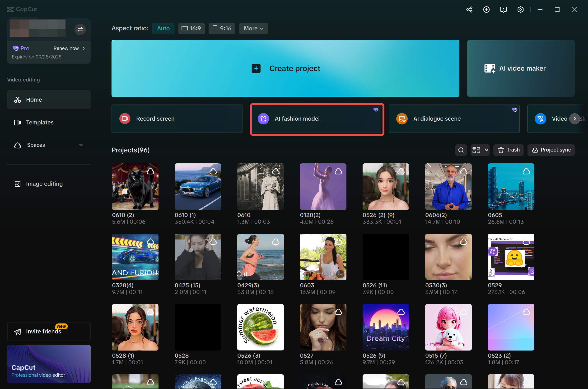Expand the Spaces section arrow

pos(81,145)
